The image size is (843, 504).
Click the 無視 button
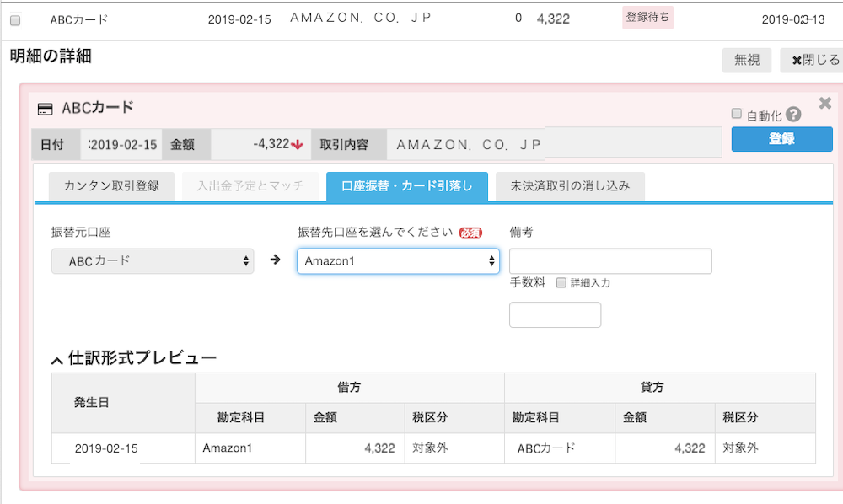coord(747,60)
